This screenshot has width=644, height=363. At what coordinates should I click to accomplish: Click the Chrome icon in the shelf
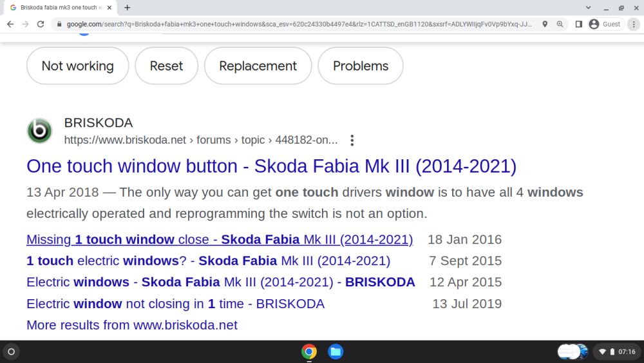coord(309,352)
